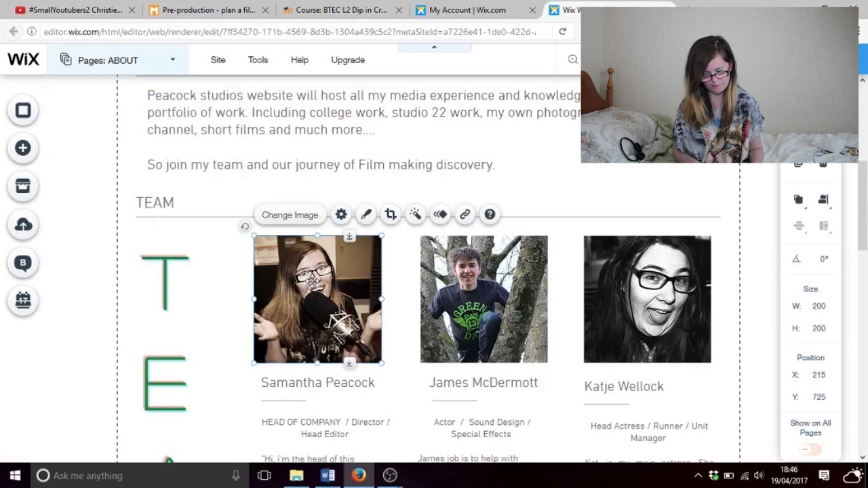Open the image design paintbrush tool
868x488 pixels.
[366, 214]
